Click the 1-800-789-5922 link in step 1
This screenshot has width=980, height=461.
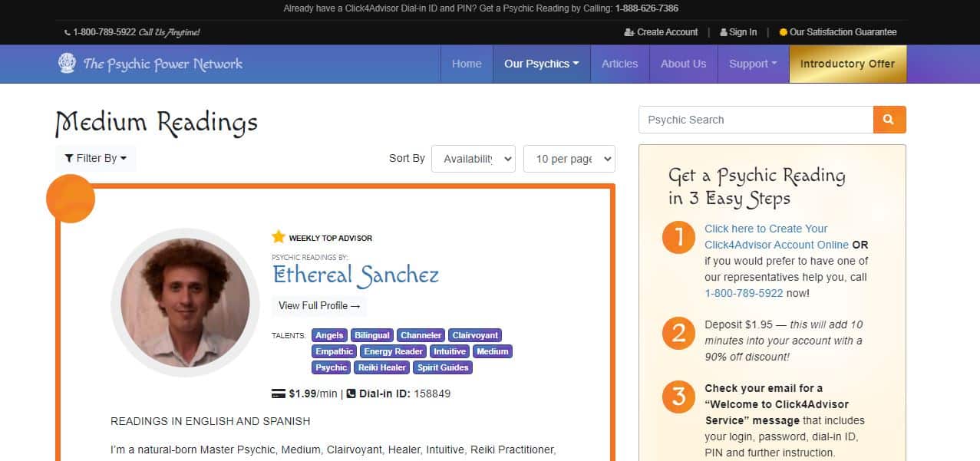744,293
